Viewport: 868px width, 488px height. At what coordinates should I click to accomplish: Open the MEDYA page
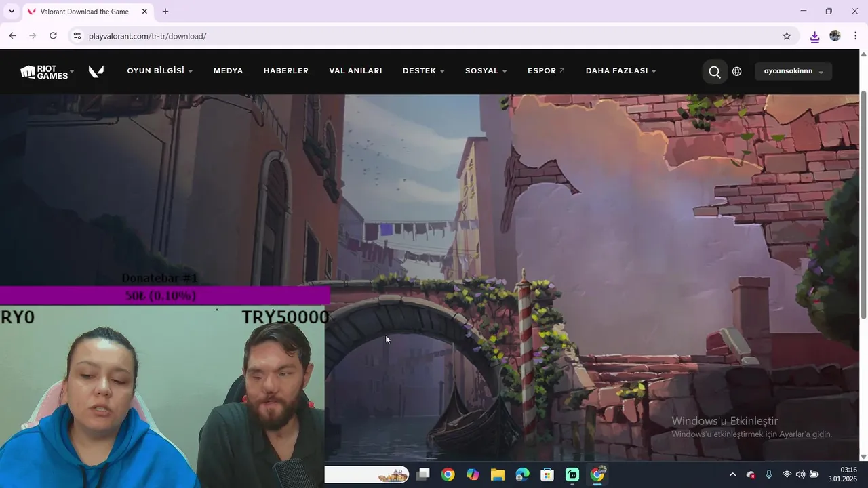[x=228, y=71]
